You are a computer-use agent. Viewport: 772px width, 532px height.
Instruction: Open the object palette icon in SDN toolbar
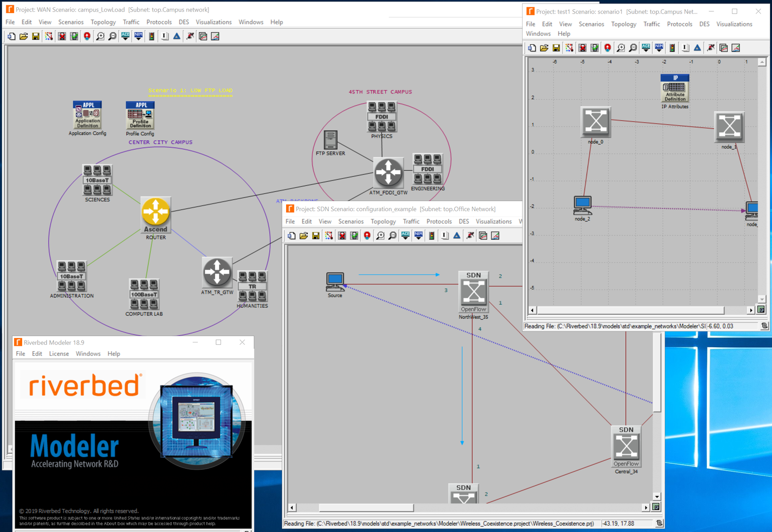[x=329, y=235]
